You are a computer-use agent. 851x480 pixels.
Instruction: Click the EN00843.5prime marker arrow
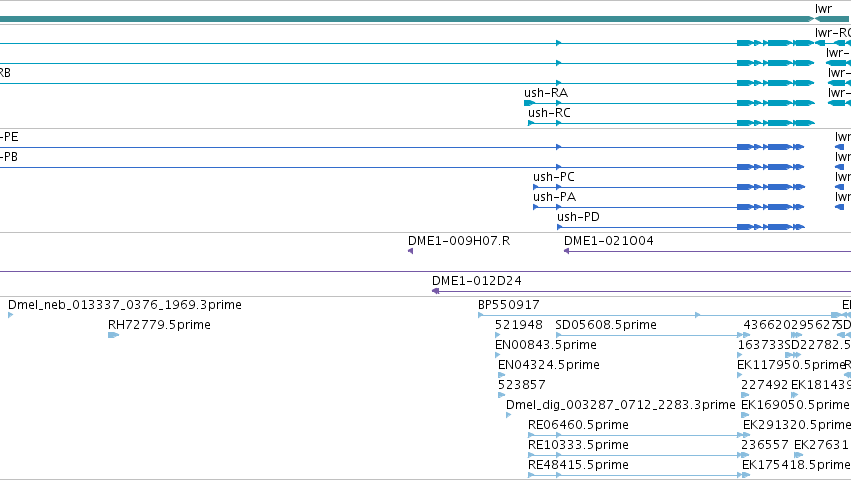coord(498,356)
